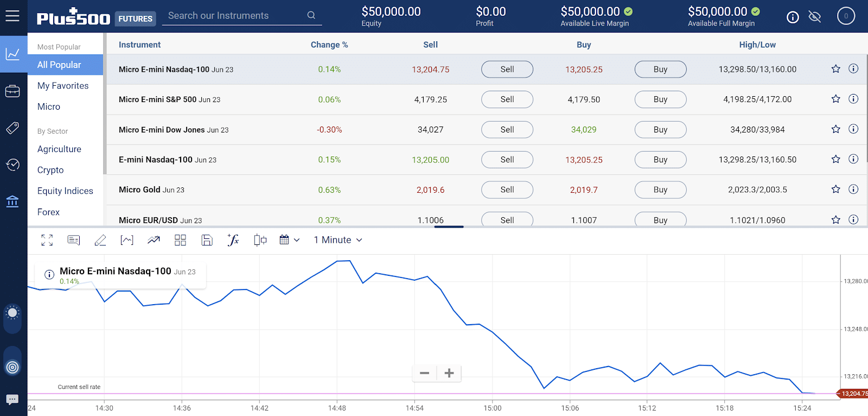868x416 pixels.
Task: Buy E-mini Nasdaq-100
Action: (x=660, y=160)
